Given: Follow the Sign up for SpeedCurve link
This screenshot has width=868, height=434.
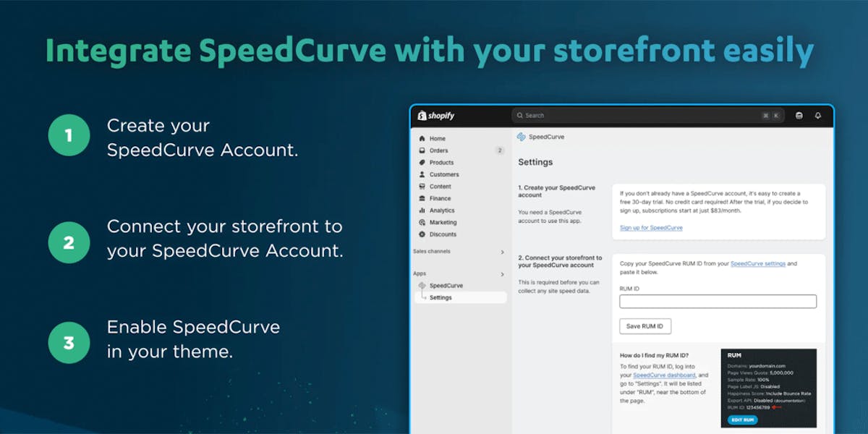Looking at the screenshot, I should tap(651, 228).
